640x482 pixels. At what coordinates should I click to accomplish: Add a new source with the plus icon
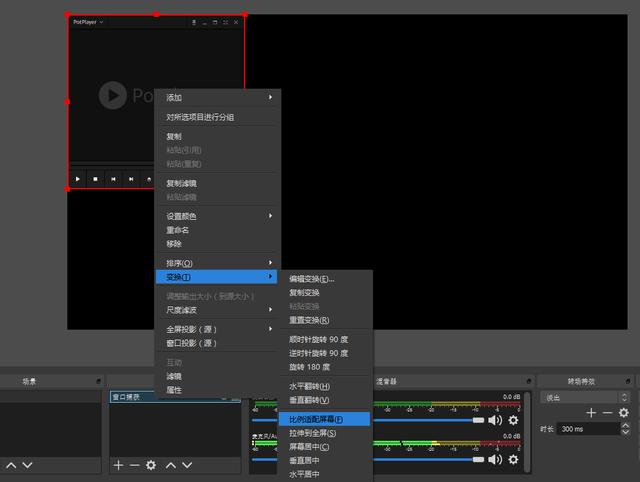[x=118, y=465]
